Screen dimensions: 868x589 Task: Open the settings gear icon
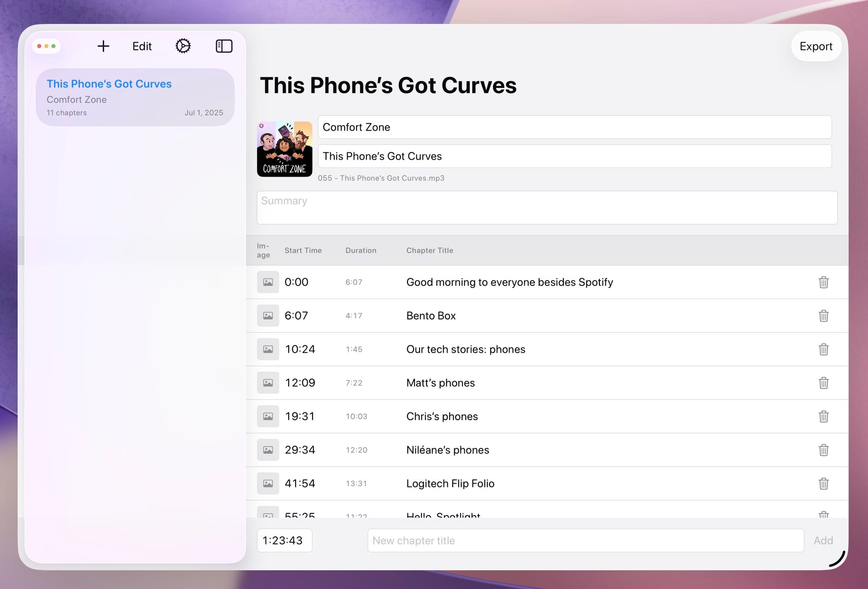click(183, 46)
